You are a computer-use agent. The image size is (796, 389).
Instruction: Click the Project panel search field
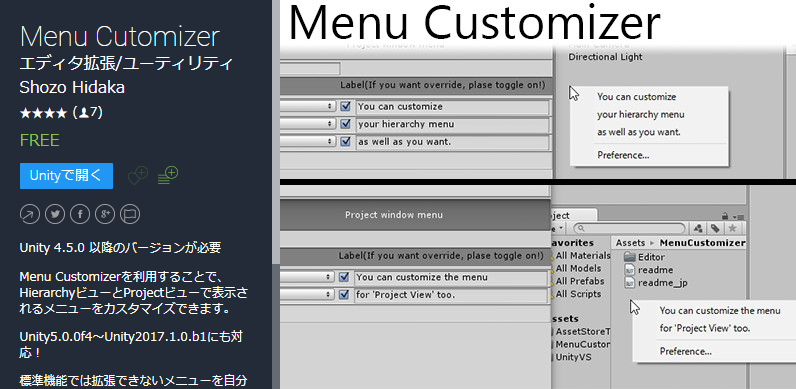tap(629, 229)
